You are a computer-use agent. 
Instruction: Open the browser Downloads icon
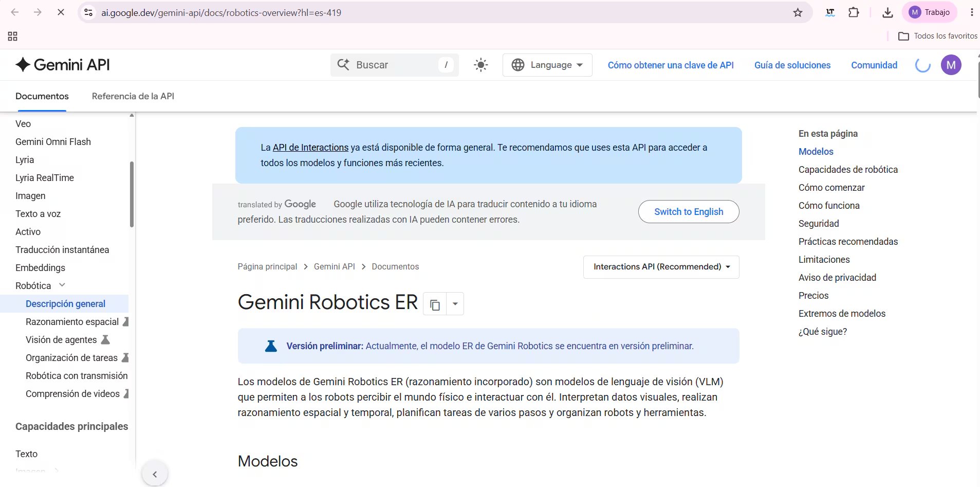(887, 12)
